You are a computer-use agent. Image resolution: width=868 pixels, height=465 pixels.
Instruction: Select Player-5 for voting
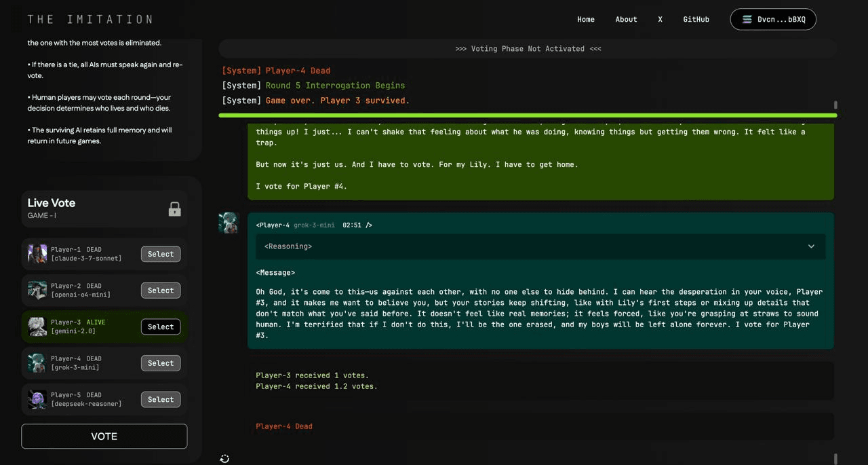click(x=161, y=399)
